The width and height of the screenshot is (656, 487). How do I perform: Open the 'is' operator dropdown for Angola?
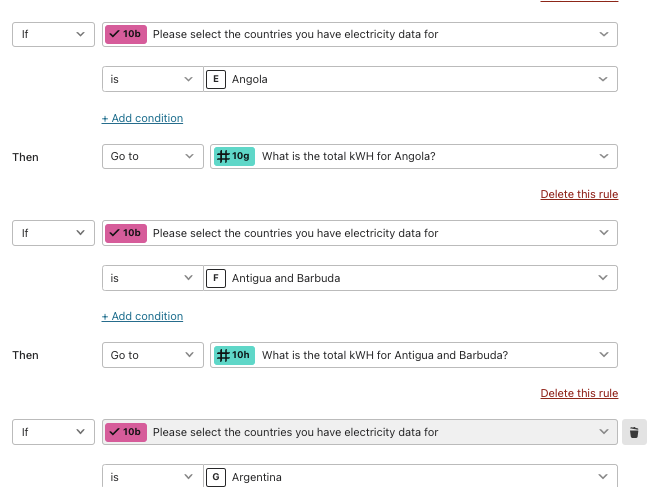(x=153, y=79)
